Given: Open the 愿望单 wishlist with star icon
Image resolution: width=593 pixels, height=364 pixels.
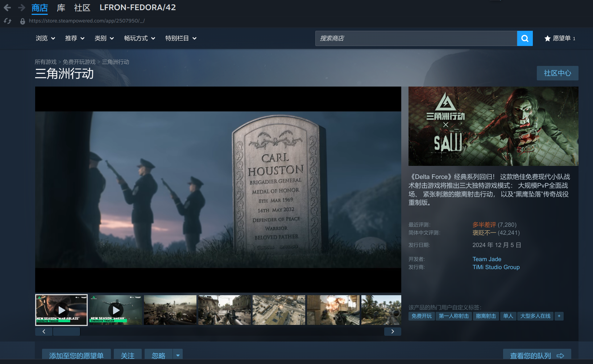Looking at the screenshot, I should click(x=560, y=38).
